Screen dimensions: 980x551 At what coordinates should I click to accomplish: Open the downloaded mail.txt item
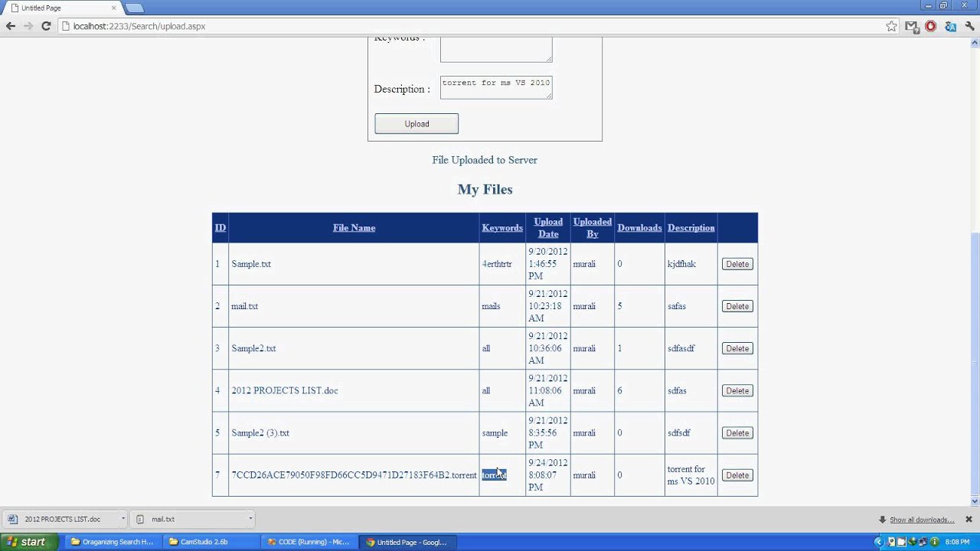pyautogui.click(x=187, y=519)
